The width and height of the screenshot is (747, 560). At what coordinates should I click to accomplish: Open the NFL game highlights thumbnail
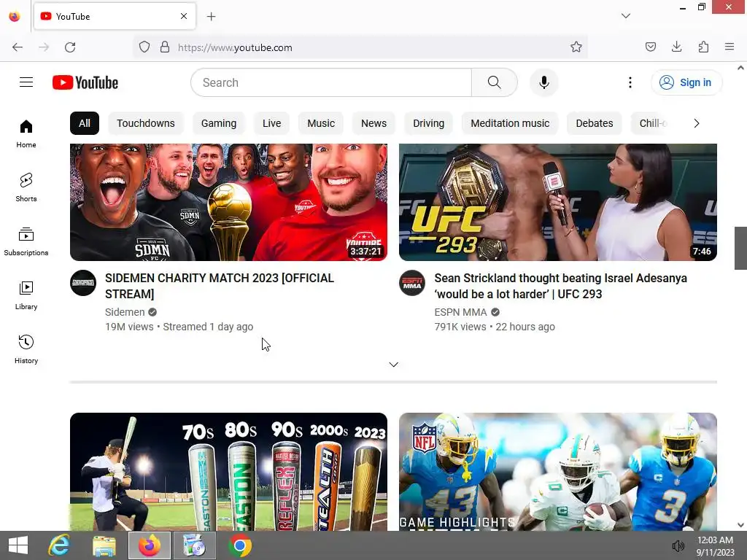(558, 472)
